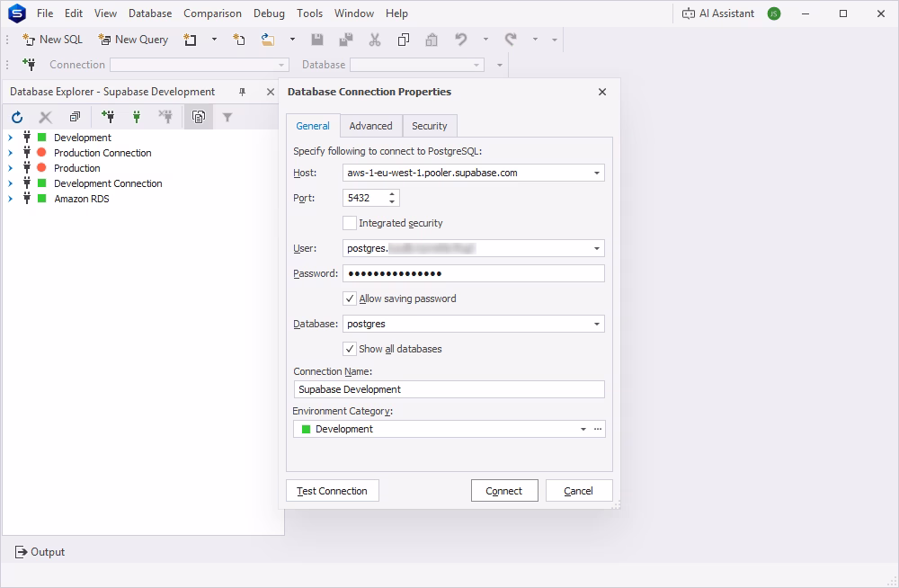The height and width of the screenshot is (588, 899).
Task: Click the New SQL toolbar button
Action: pos(52,40)
